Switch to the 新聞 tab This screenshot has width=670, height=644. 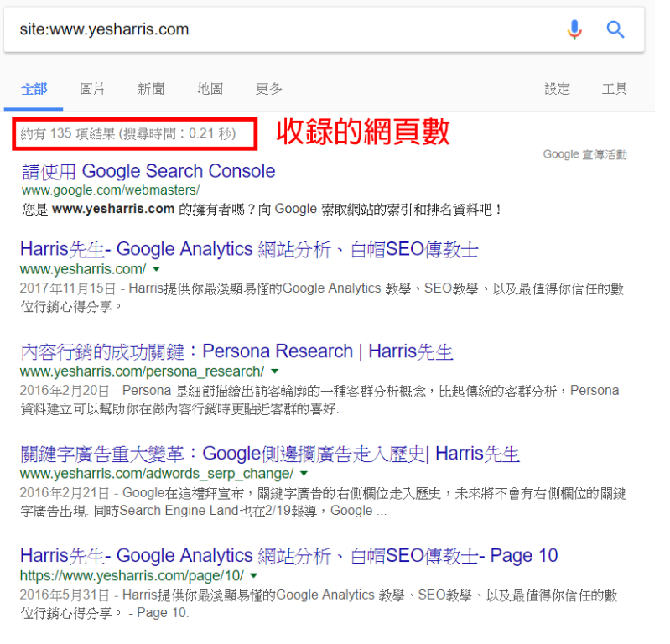[x=151, y=89]
